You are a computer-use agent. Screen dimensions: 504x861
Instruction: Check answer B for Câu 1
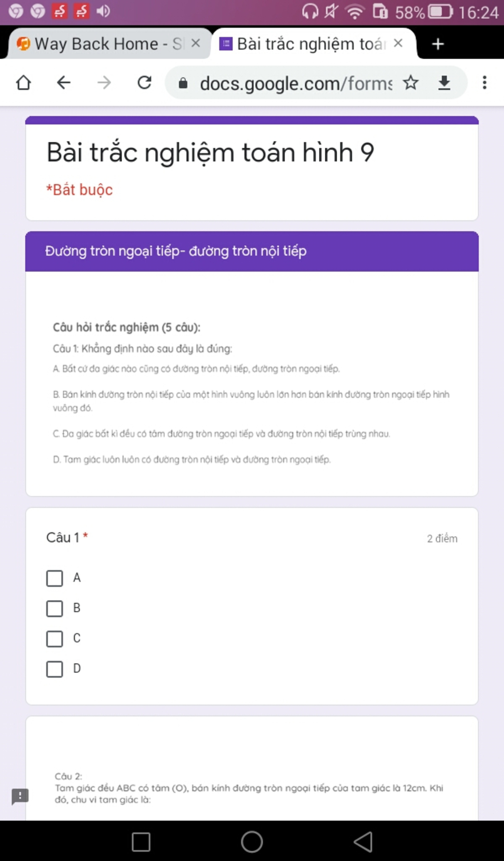click(x=55, y=608)
